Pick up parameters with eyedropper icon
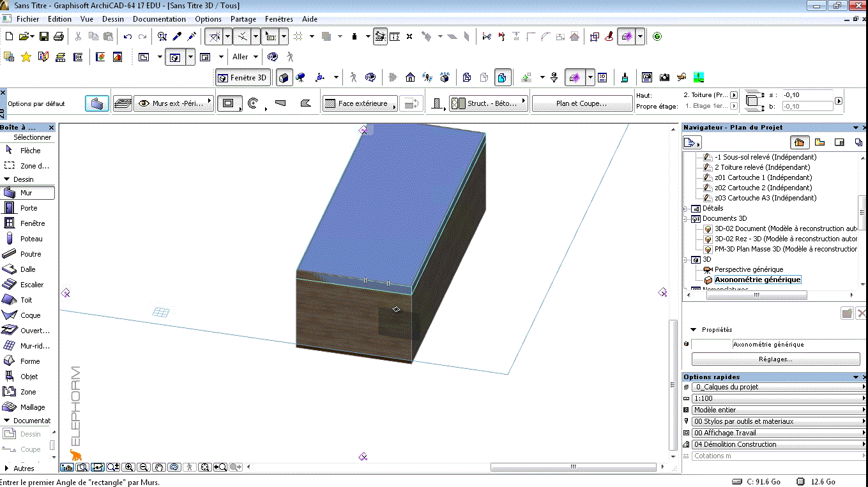 178,36
